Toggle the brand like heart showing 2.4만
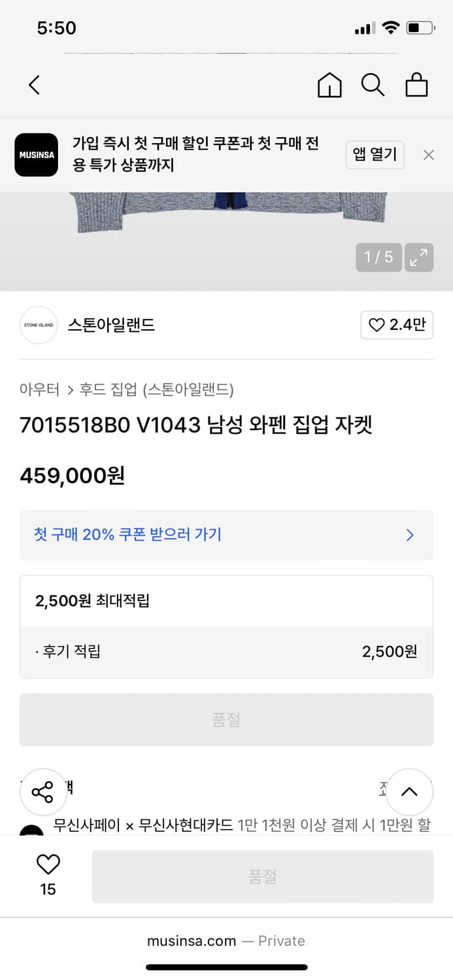This screenshot has width=453, height=980. [397, 325]
